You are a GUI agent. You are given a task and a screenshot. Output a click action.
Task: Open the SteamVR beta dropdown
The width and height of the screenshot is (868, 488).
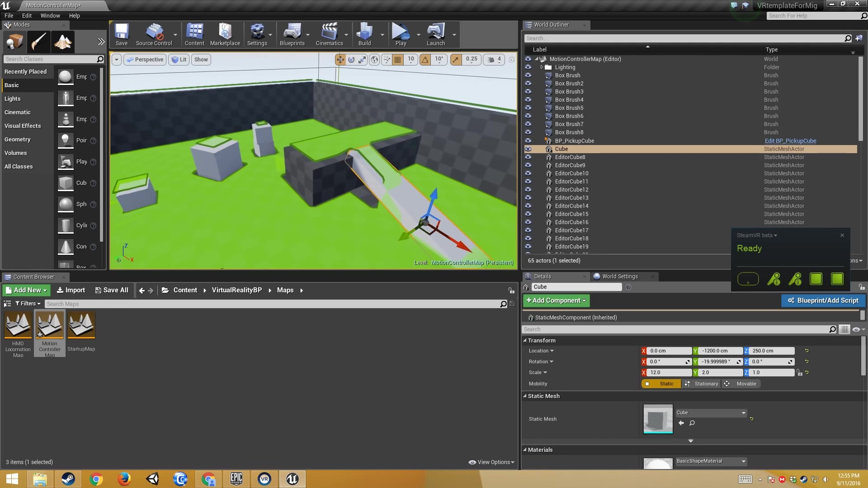tap(757, 235)
